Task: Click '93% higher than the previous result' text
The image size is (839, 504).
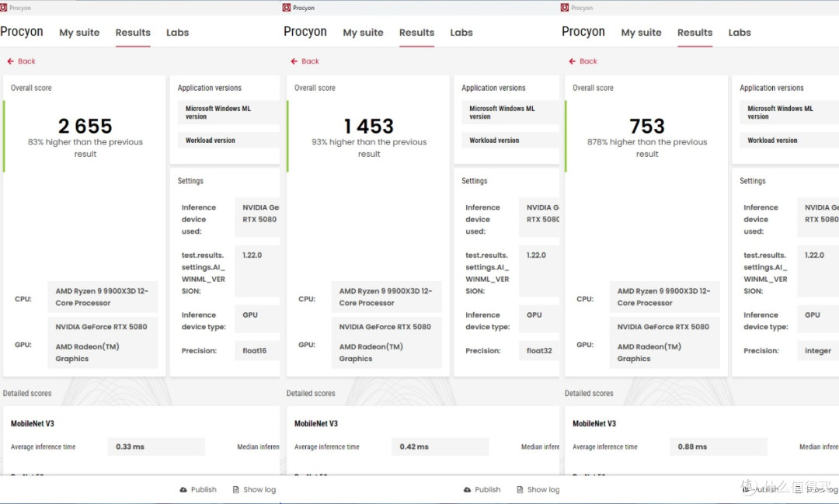Action: (369, 148)
